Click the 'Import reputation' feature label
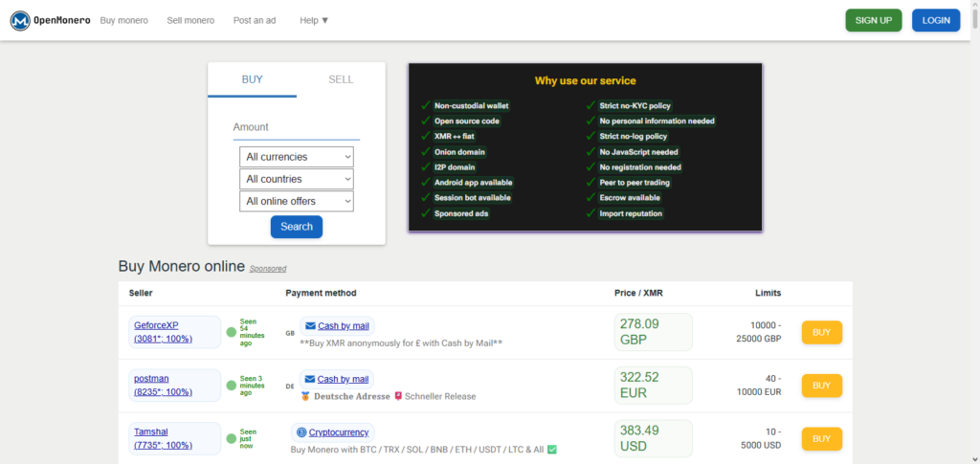This screenshot has width=980, height=464. click(x=631, y=213)
